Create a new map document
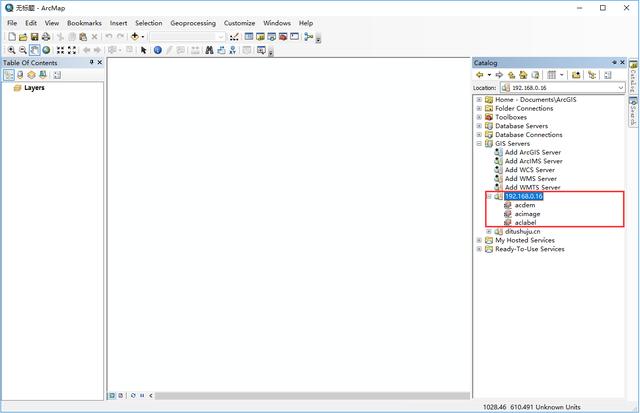This screenshot has height=413, width=640. [12, 37]
